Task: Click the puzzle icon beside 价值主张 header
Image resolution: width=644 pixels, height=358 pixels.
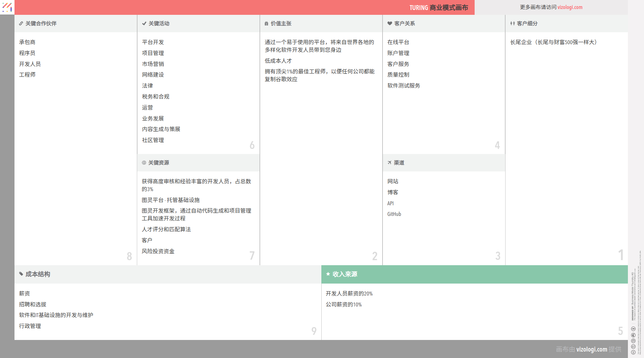Action: [266, 23]
